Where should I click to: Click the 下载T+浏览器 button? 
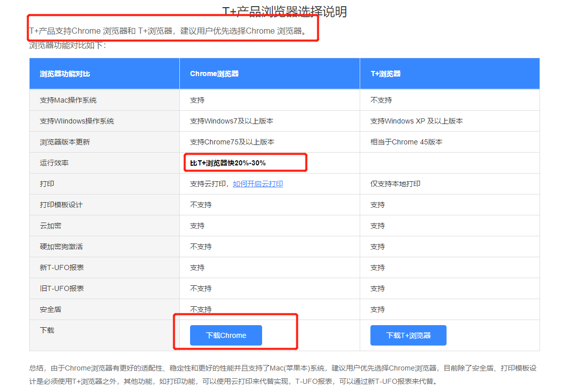(408, 335)
